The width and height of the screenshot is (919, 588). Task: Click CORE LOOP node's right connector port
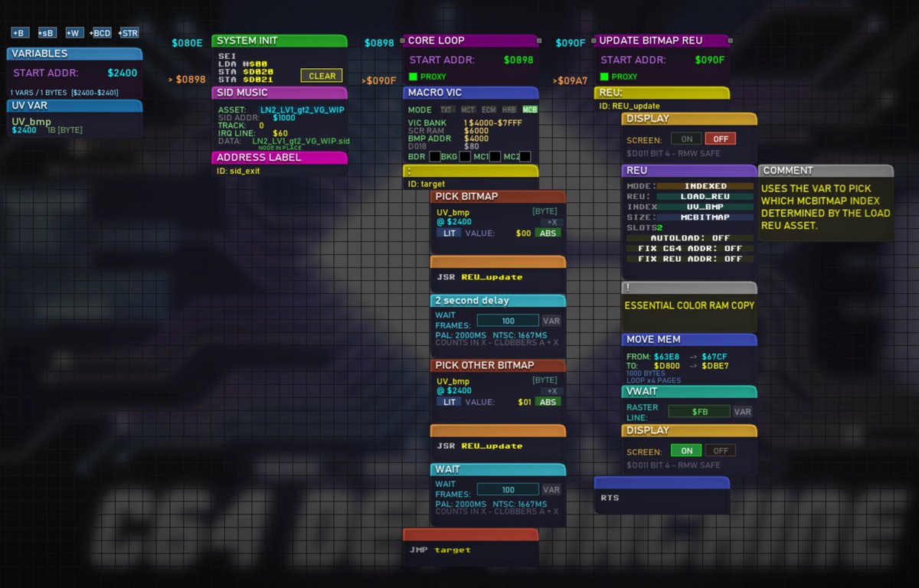click(x=539, y=41)
